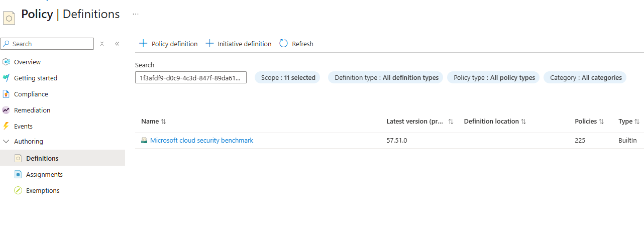Viewport: 644px width, 229px height.
Task: Open the Definition type filter
Action: (x=386, y=78)
